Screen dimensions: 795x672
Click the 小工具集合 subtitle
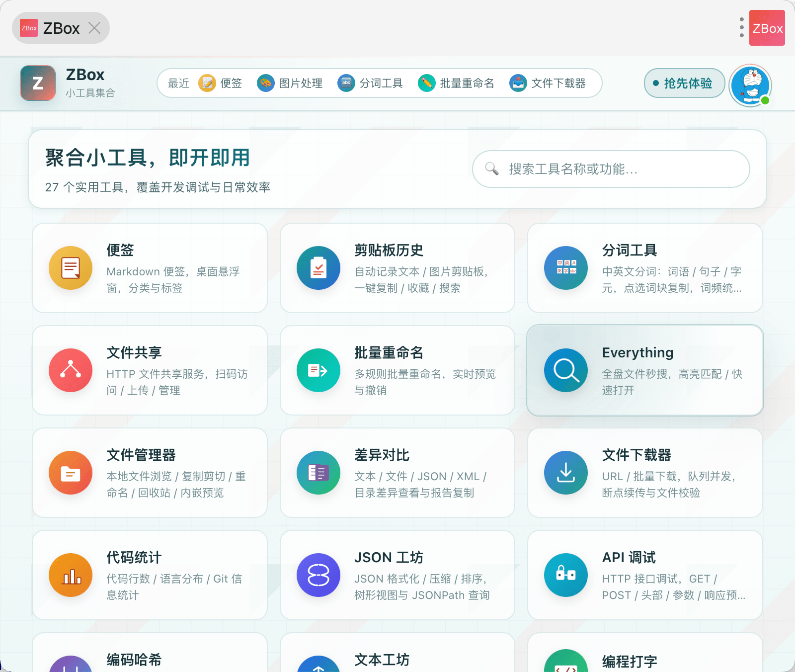pyautogui.click(x=90, y=93)
